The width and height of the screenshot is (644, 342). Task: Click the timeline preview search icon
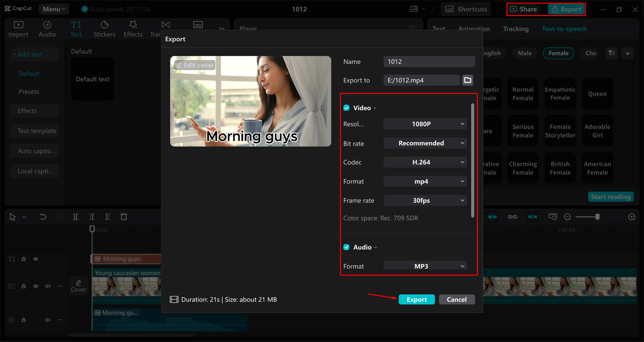(552, 217)
